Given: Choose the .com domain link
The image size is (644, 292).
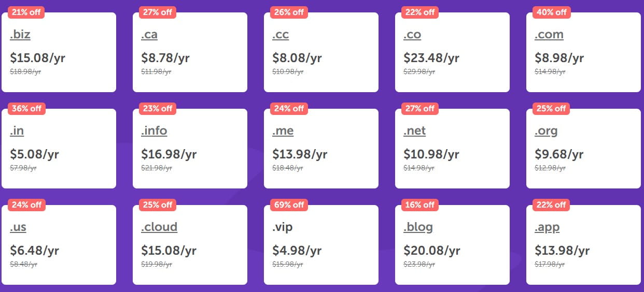Looking at the screenshot, I should (x=549, y=35).
